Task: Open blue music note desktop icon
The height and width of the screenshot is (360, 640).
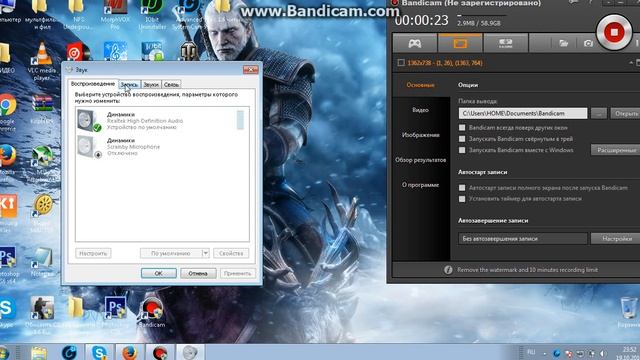Action: pos(115,52)
